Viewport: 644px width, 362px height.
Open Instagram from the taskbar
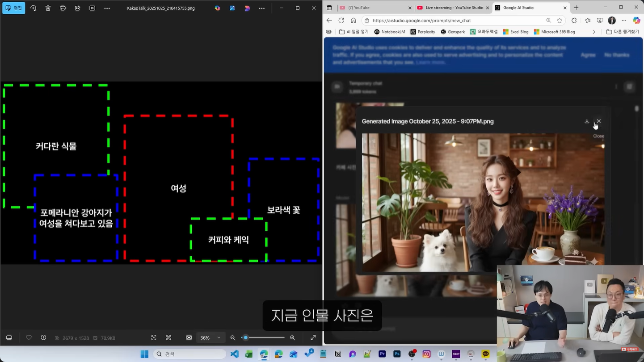(x=426, y=354)
